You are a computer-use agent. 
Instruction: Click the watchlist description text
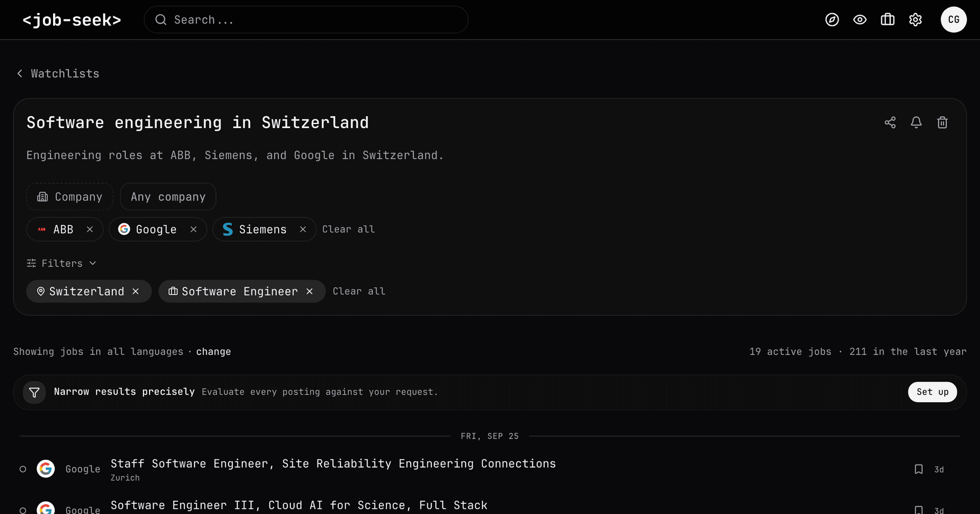click(x=235, y=155)
